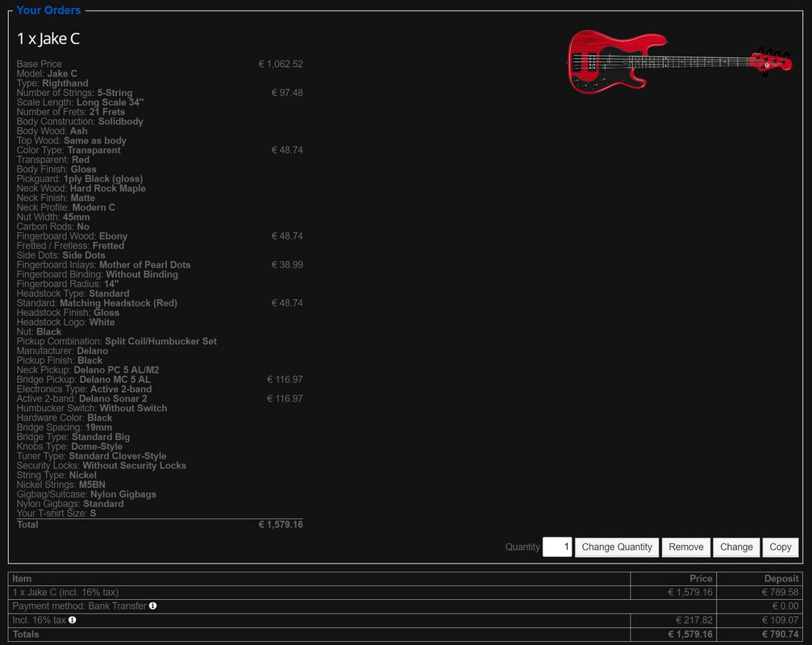Open info icon next to Incl. 16% tax
Image resolution: width=812 pixels, height=645 pixels.
73,620
